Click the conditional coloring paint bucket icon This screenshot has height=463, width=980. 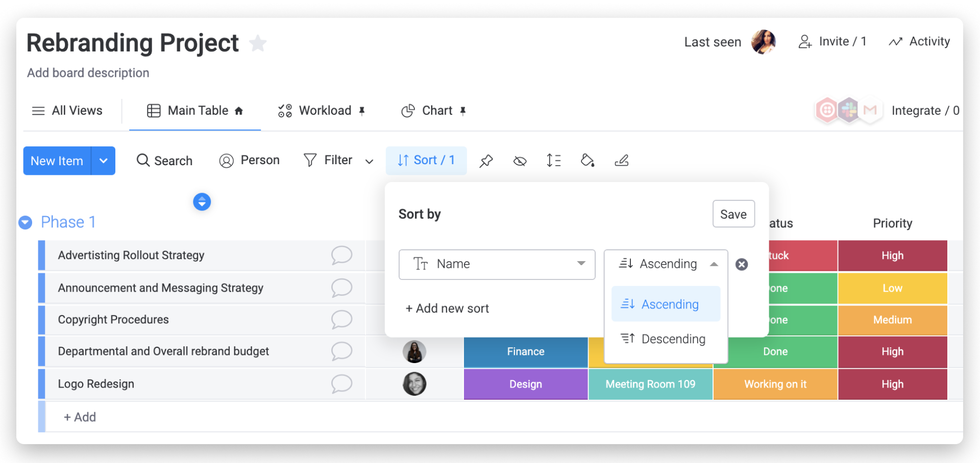[587, 161]
